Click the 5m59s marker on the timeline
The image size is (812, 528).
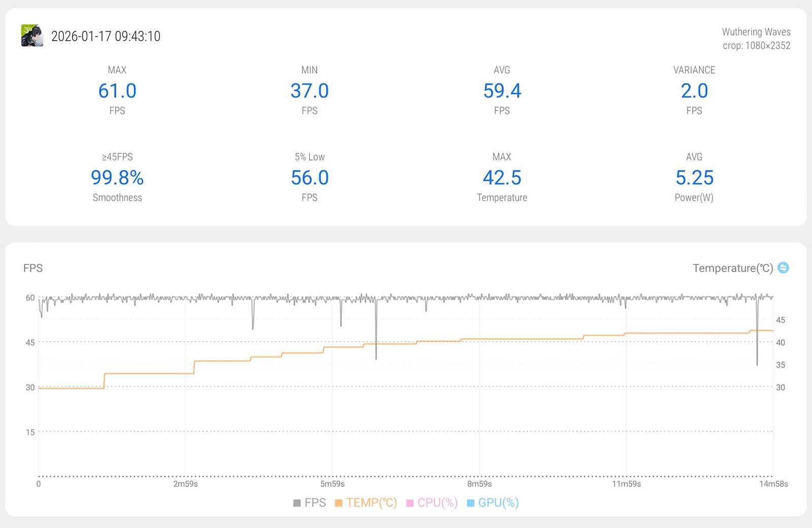tap(332, 484)
